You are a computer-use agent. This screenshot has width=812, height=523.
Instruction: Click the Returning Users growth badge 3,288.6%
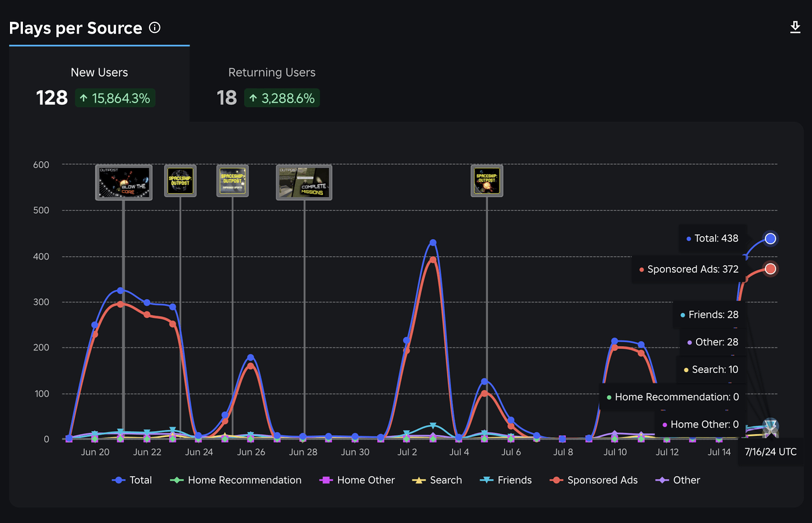(282, 98)
